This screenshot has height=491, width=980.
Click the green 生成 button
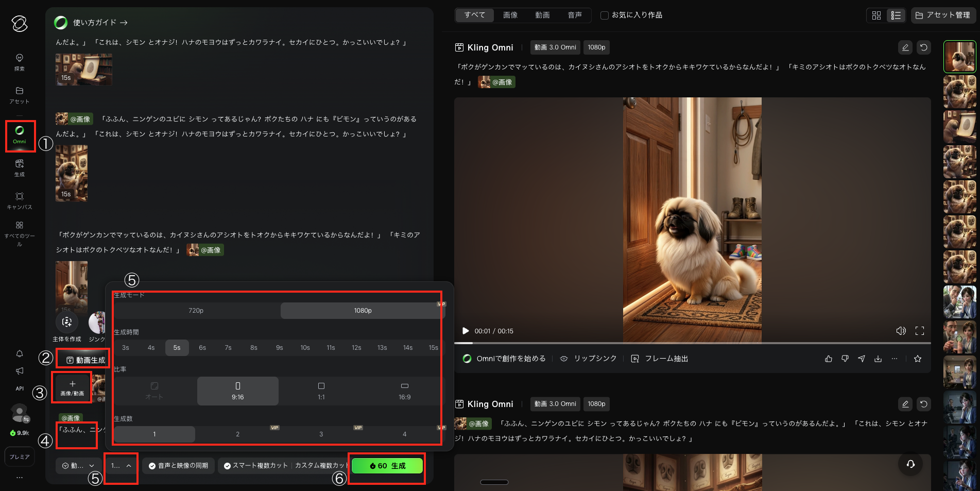(387, 466)
